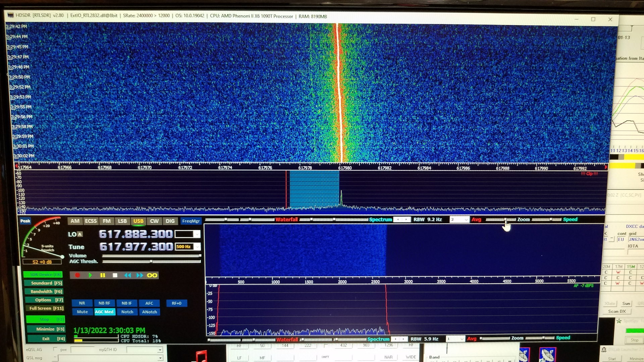Toggle the yellow loop playback icon
644x362 pixels.
coord(152,275)
